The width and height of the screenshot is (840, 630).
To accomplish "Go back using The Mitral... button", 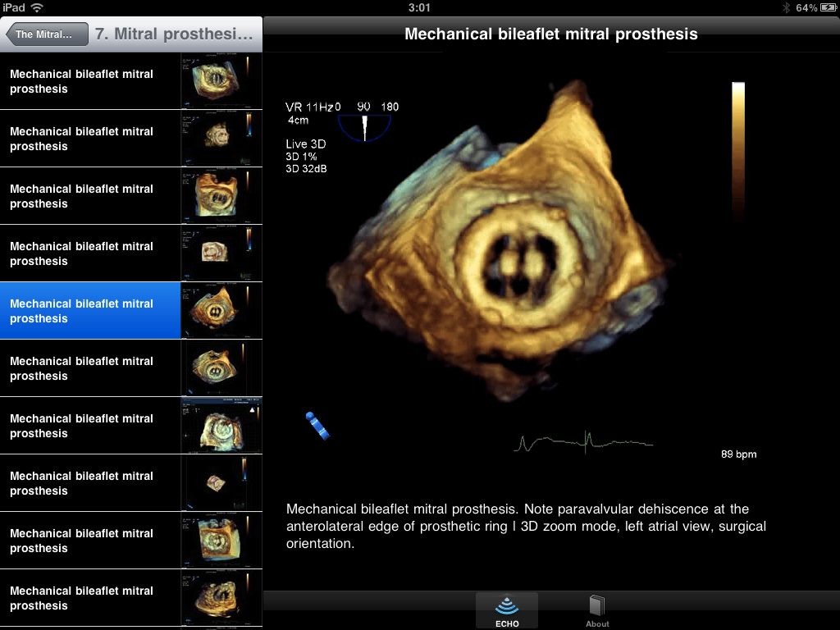I will coord(46,34).
